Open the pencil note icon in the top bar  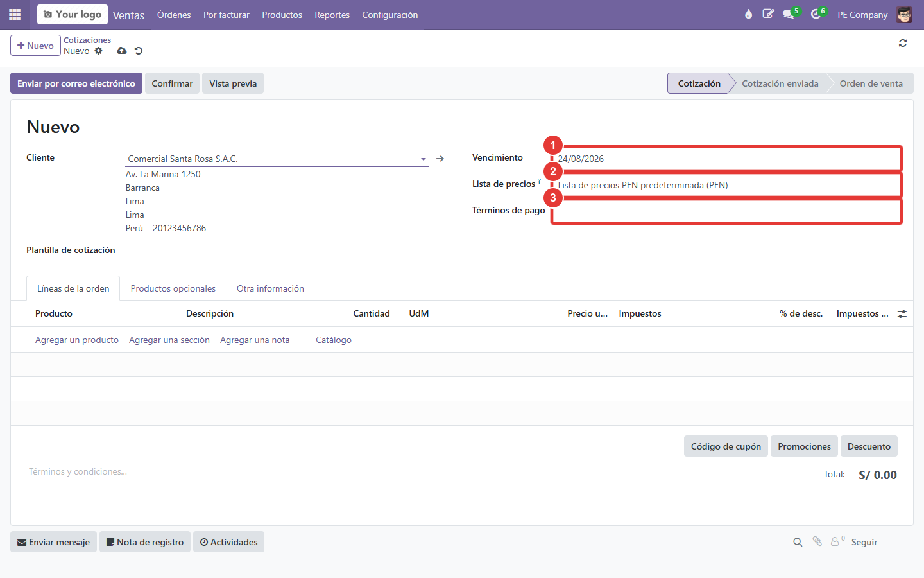point(768,14)
